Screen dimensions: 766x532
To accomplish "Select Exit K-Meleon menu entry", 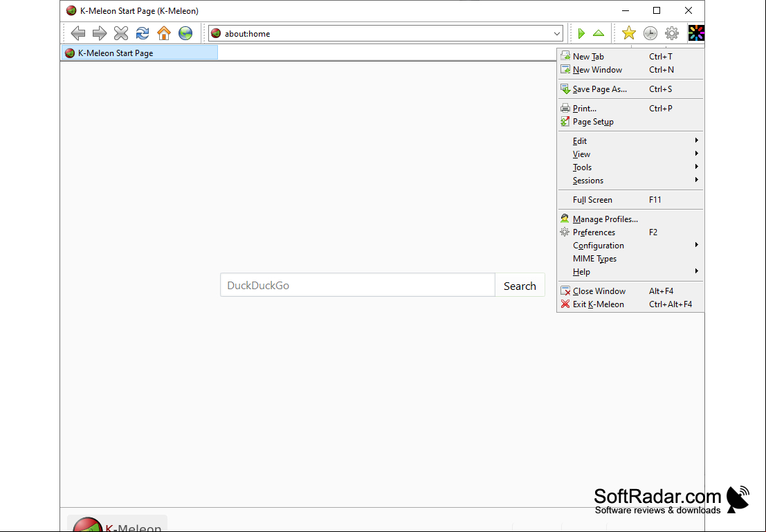I will point(630,304).
